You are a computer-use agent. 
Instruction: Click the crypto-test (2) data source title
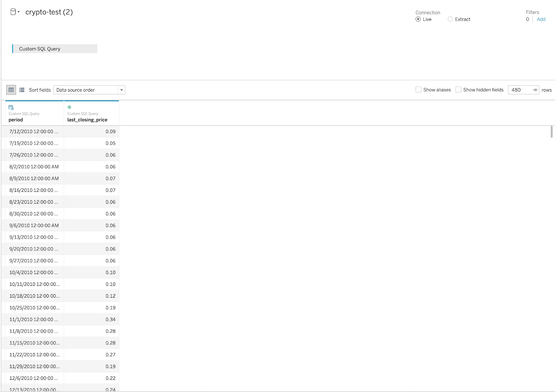(x=49, y=12)
